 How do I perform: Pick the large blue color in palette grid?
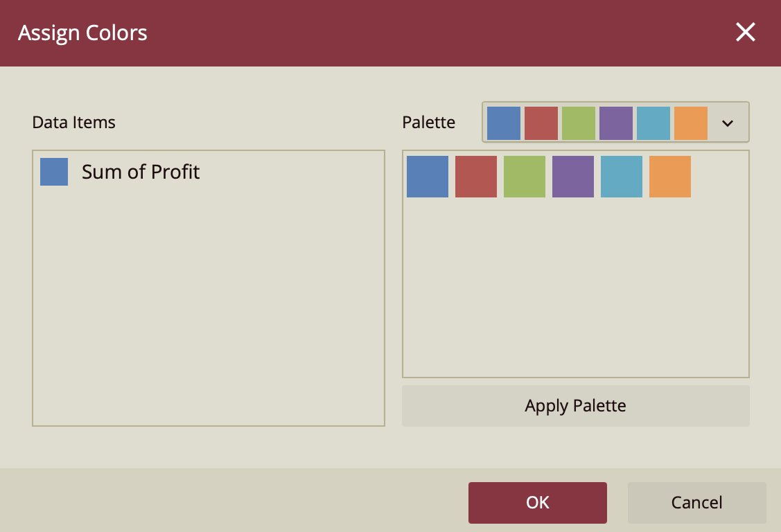tap(428, 177)
